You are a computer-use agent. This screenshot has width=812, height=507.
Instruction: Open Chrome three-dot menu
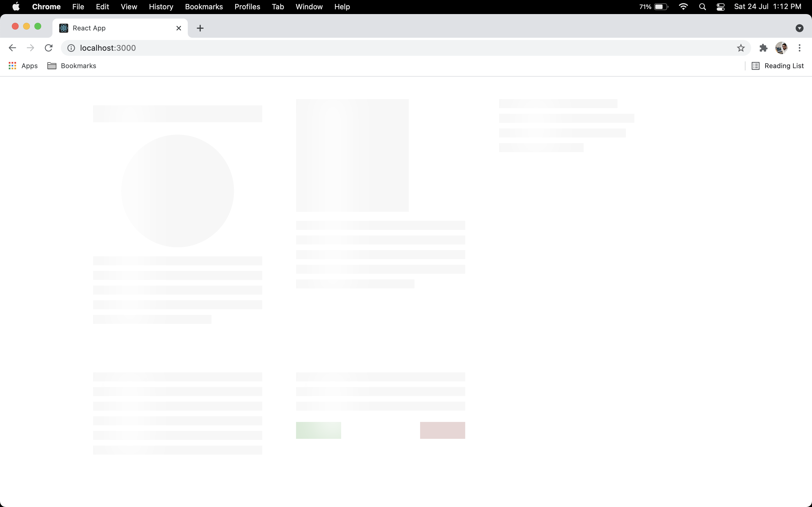click(800, 48)
